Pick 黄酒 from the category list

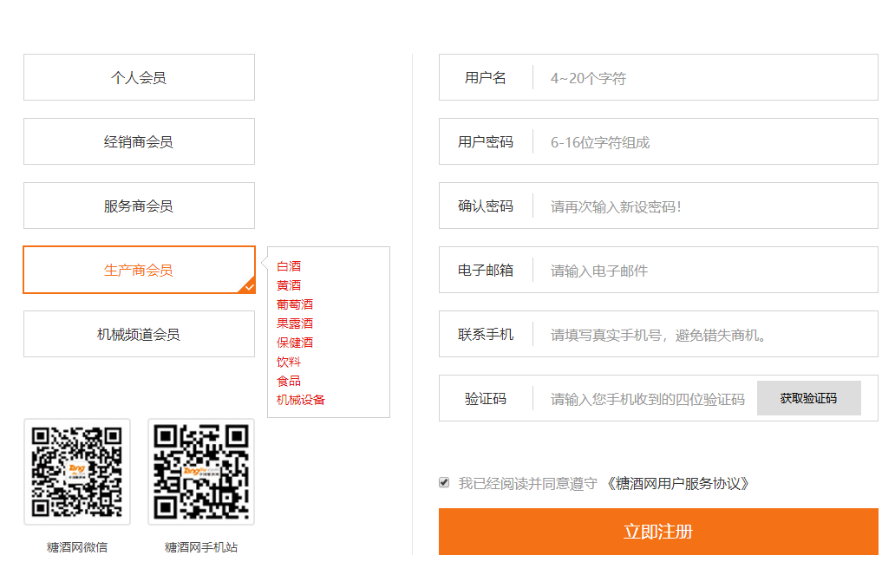click(x=289, y=285)
